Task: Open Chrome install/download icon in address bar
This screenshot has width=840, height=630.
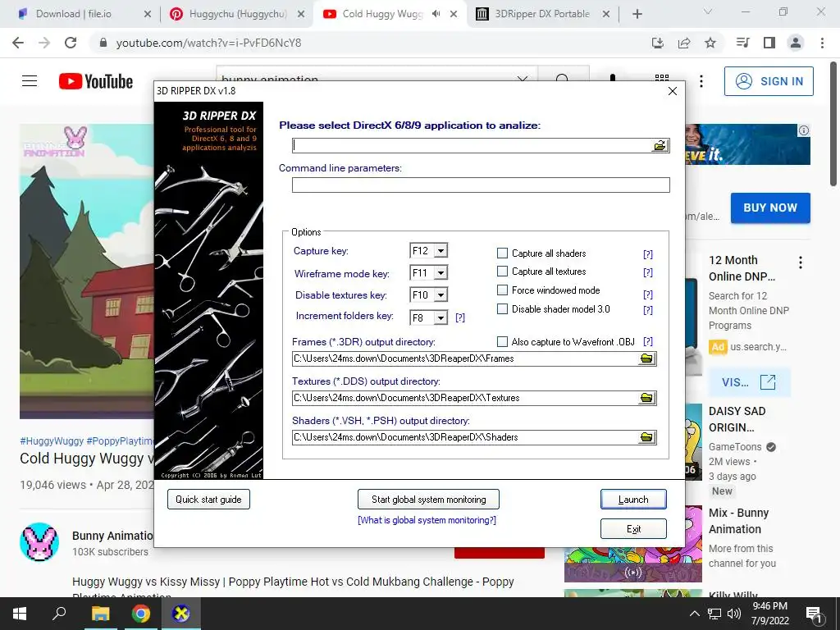Action: [658, 43]
